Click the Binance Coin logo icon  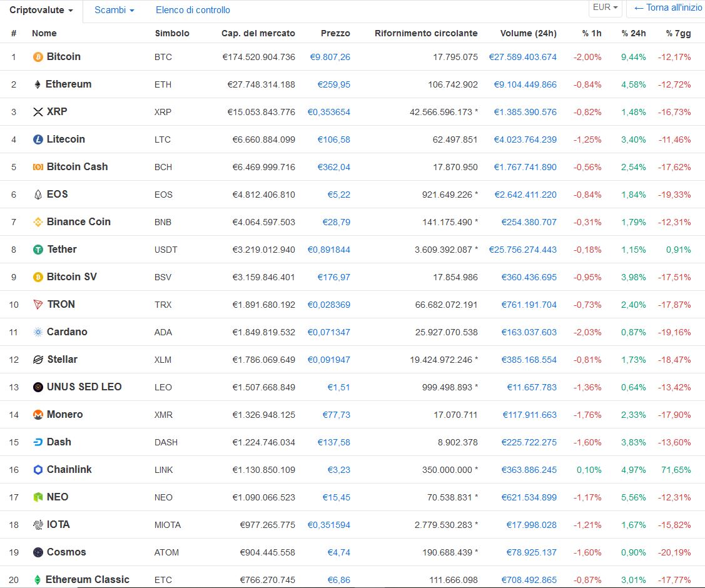(38, 222)
